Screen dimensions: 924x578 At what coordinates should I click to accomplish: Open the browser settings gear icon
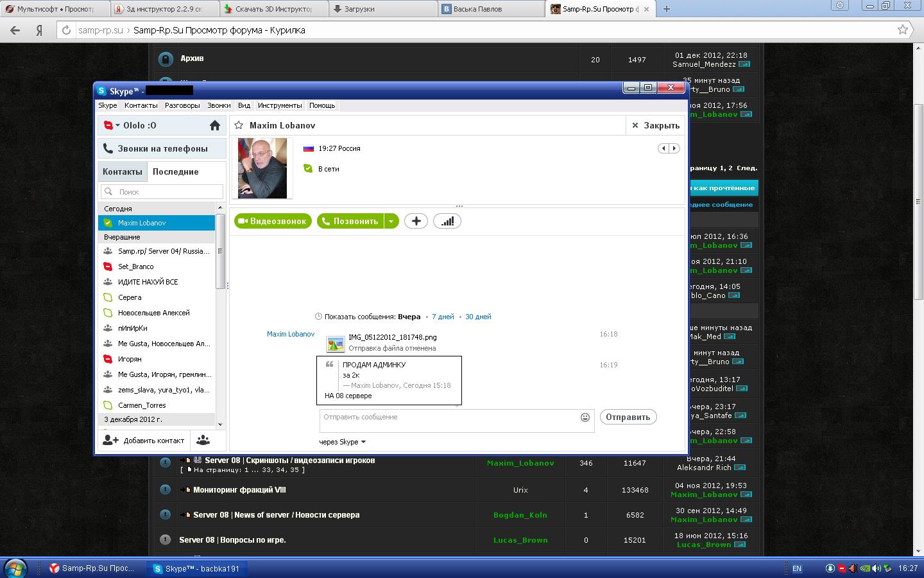click(839, 6)
